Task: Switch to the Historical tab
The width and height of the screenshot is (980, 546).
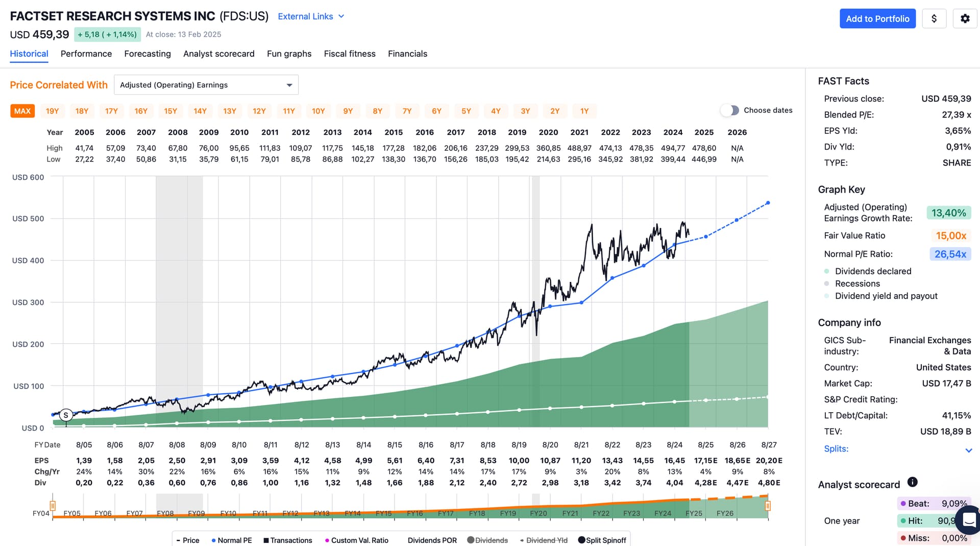Action: 29,54
